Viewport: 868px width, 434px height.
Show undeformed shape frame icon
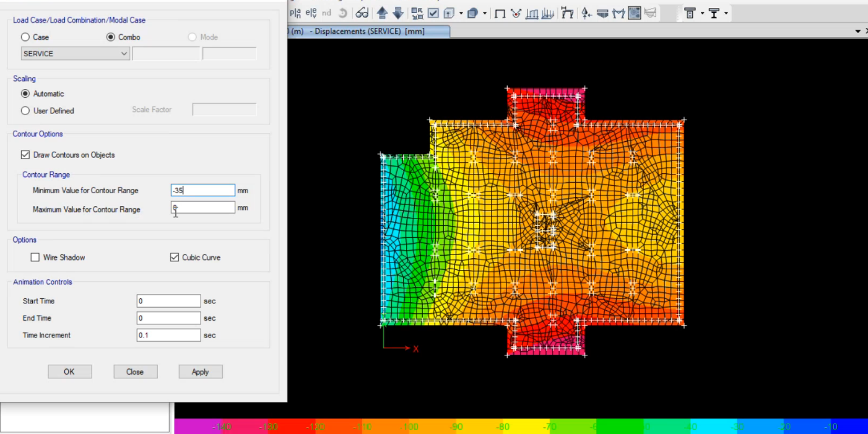[500, 14]
